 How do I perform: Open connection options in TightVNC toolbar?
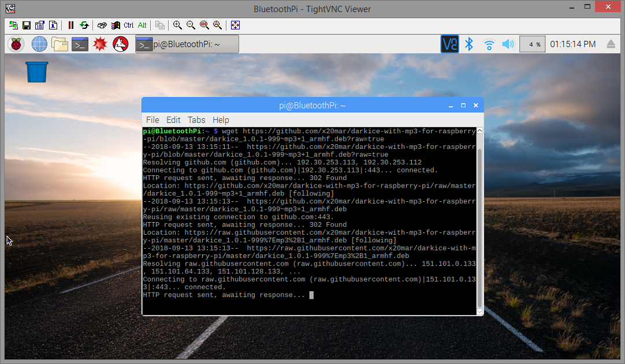39,25
